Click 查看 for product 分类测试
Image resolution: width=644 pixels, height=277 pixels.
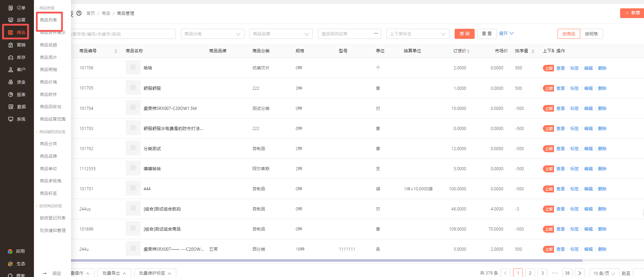tap(561, 149)
